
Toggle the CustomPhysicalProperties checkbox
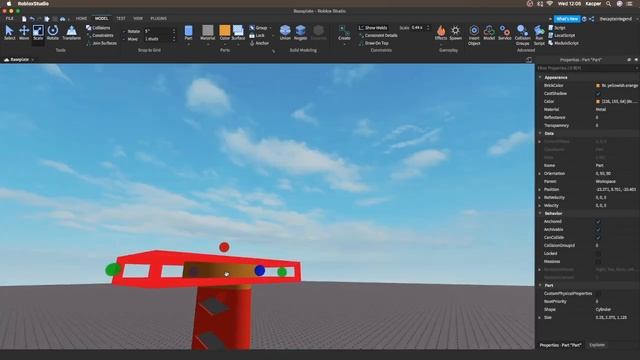tap(598, 293)
